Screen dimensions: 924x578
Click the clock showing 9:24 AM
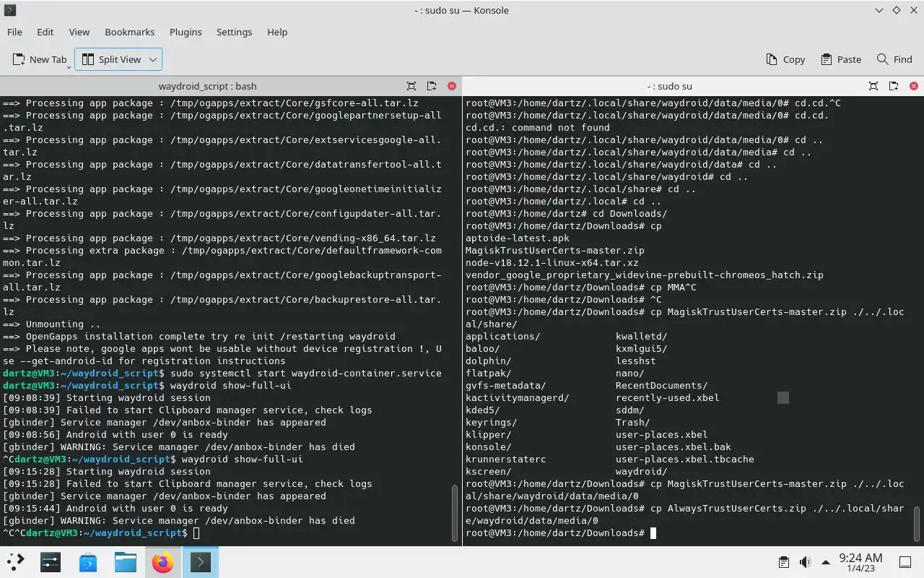(x=860, y=562)
